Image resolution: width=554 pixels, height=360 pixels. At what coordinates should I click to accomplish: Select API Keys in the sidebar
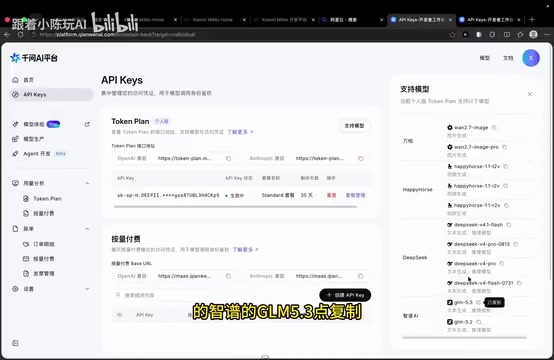click(x=52, y=94)
